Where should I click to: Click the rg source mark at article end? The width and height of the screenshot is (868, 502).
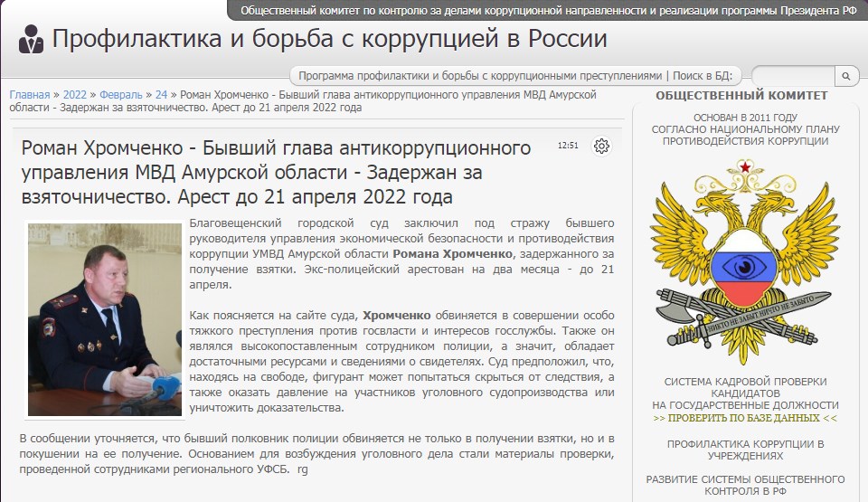tap(302, 469)
